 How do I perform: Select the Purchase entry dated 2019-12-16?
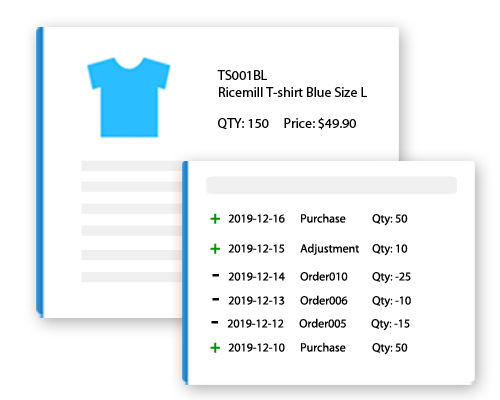323,219
